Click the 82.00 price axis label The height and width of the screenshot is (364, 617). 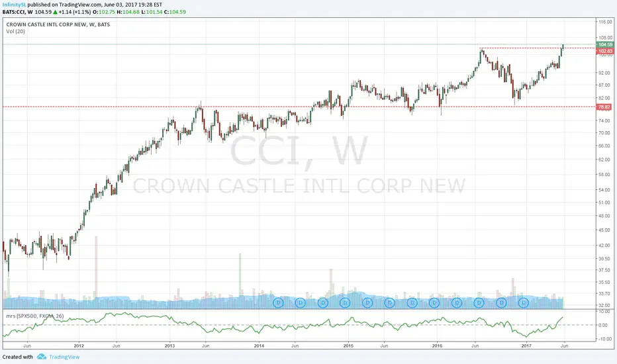click(604, 98)
